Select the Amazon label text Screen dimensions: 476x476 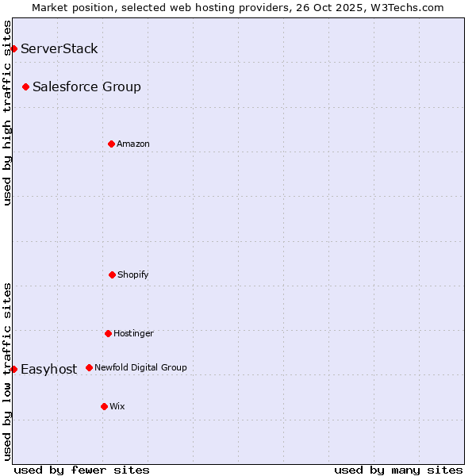pos(133,144)
